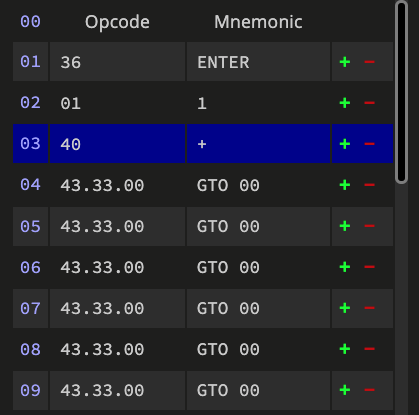Click red minus on highlighted line 03
Image resolution: width=419 pixels, height=415 pixels.
369,144
